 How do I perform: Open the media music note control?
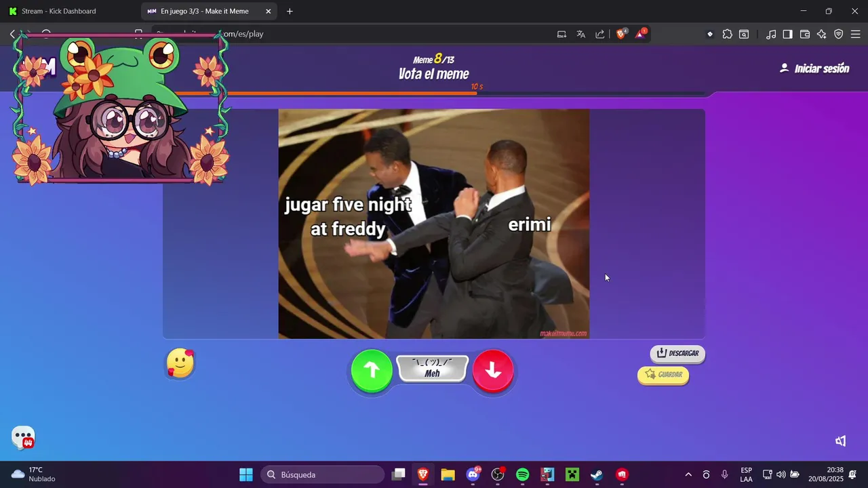(x=771, y=34)
